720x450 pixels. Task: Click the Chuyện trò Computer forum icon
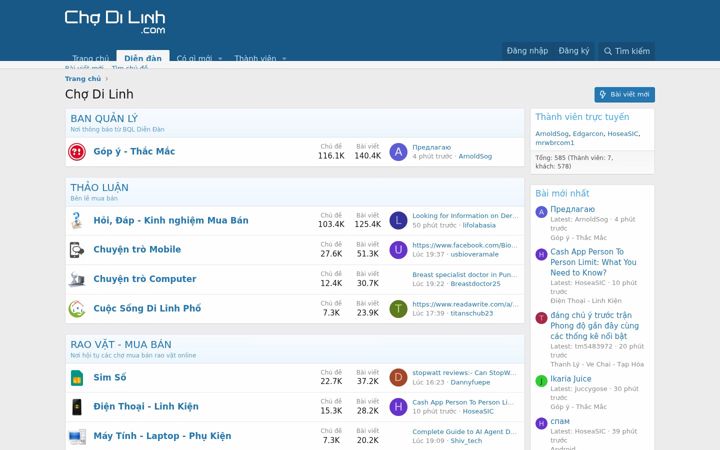point(77,279)
